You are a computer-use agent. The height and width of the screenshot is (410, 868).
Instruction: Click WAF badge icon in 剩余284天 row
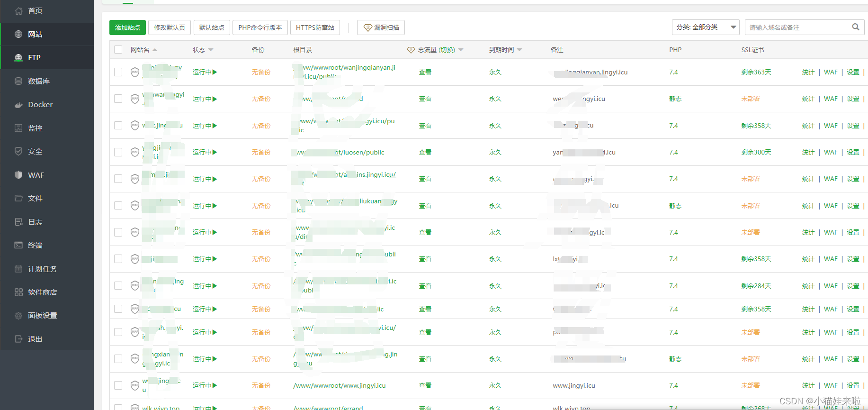click(x=135, y=286)
